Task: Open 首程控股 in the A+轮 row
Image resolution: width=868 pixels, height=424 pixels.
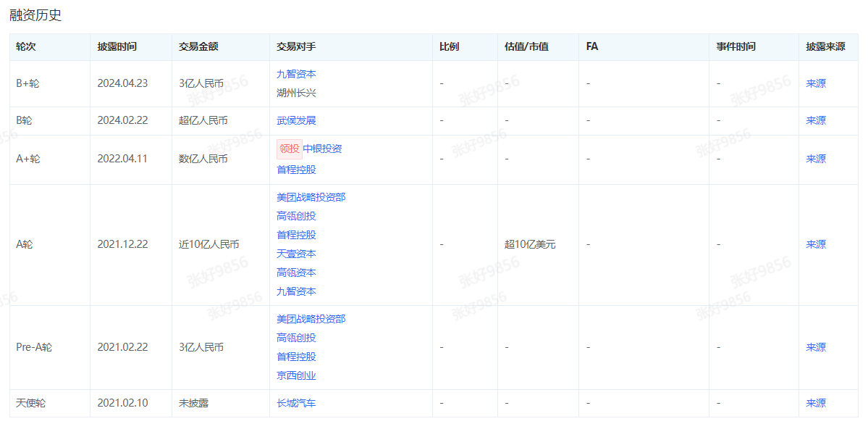Action: [296, 169]
